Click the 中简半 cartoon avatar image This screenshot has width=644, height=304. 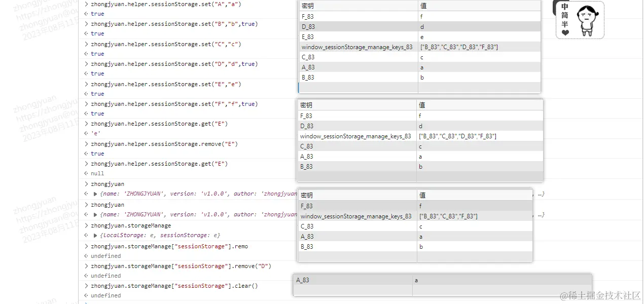pos(580,20)
